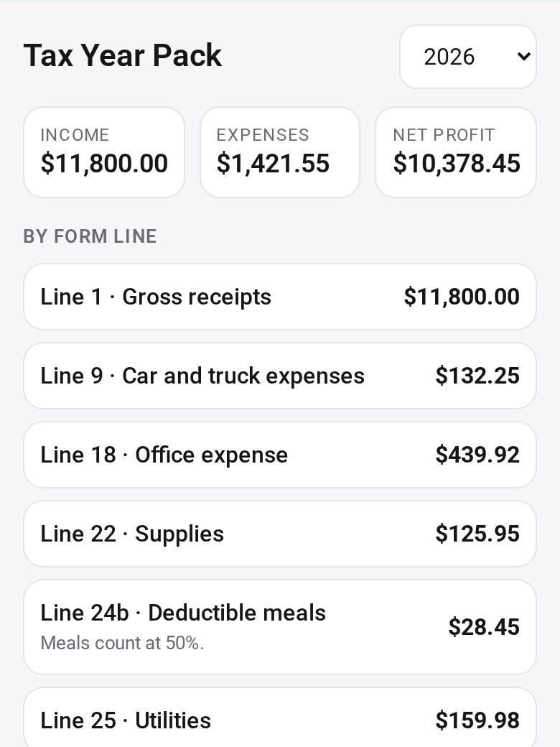Open Line 24b Deductible meals row
Viewport: 560px width, 747px height.
[280, 627]
